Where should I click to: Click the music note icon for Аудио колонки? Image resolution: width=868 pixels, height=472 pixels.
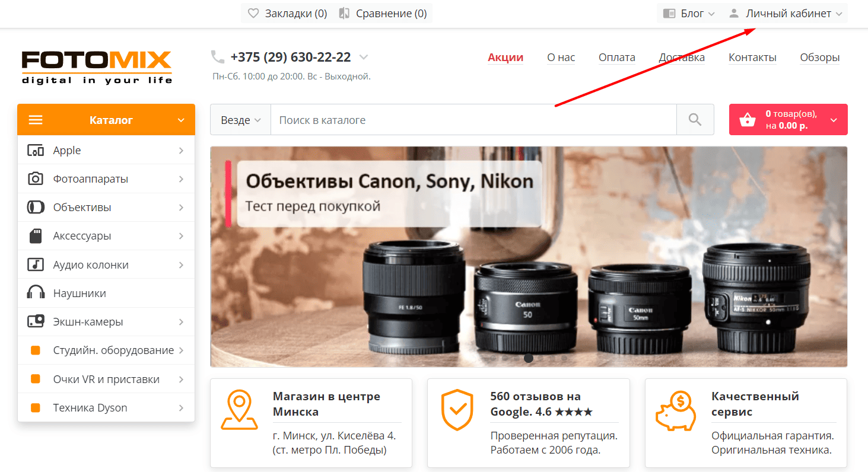(x=36, y=264)
